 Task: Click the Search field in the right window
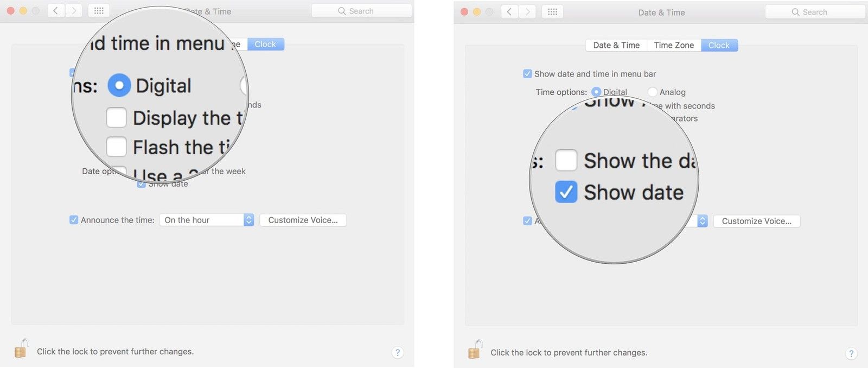click(814, 12)
